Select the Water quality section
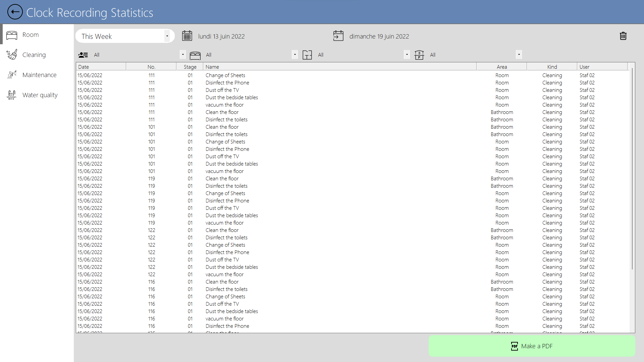 pos(40,95)
